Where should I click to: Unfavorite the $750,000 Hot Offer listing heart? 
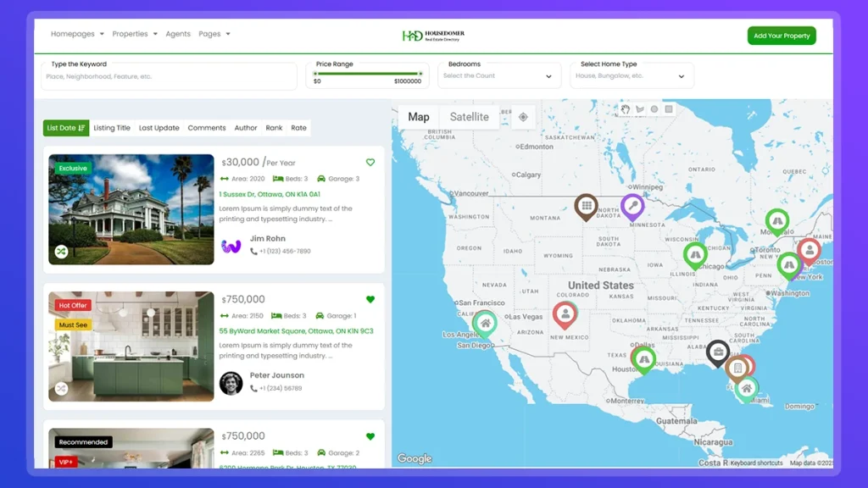[370, 299]
